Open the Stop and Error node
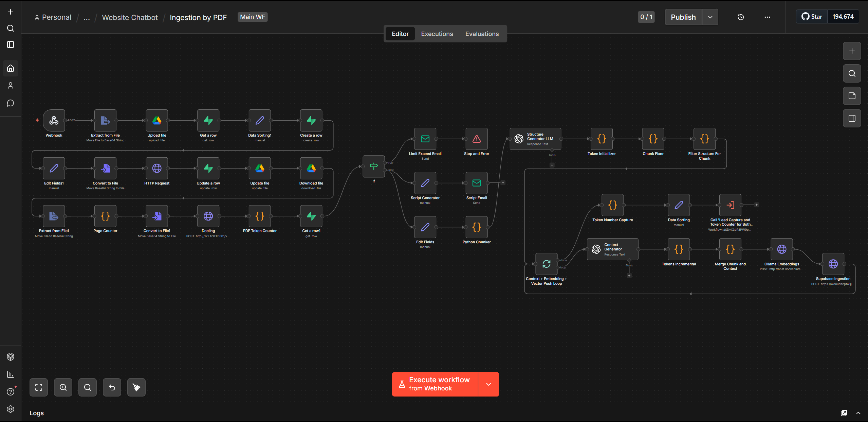The width and height of the screenshot is (868, 422). coord(477,139)
